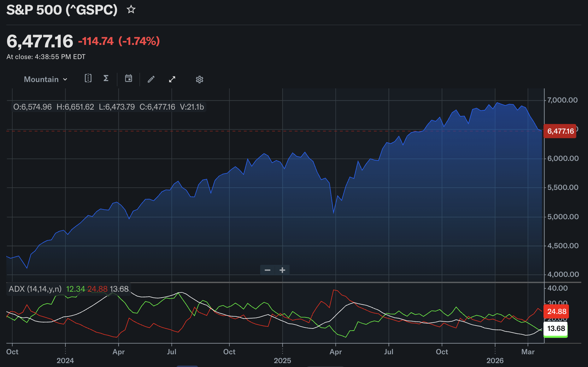588x367 pixels.
Task: Open the comparison symbol tool
Action: pos(88,79)
